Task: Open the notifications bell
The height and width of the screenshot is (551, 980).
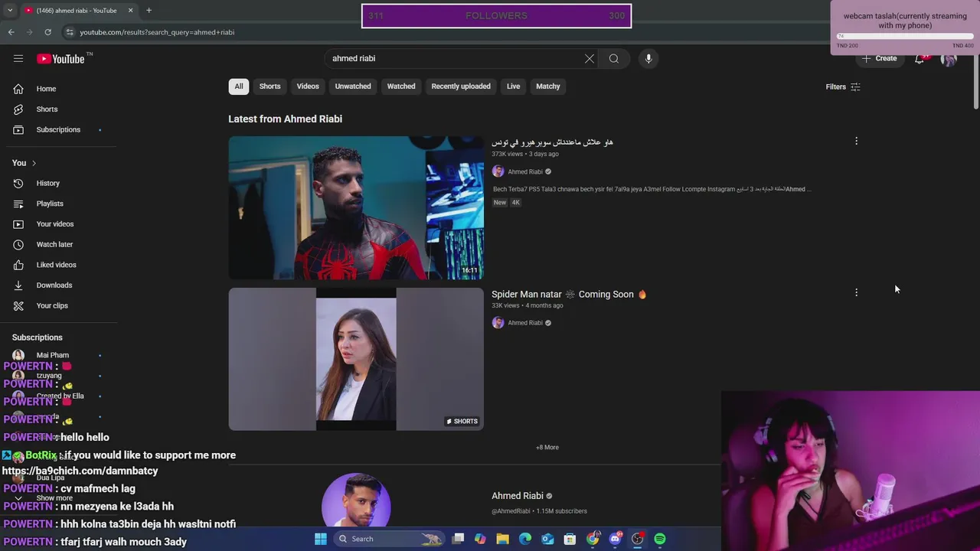Action: (x=920, y=58)
